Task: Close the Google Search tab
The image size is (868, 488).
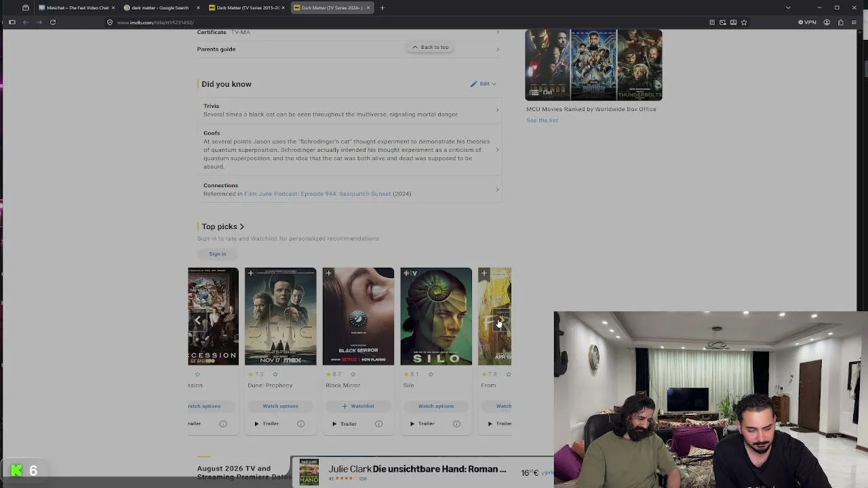Action: pyautogui.click(x=198, y=7)
